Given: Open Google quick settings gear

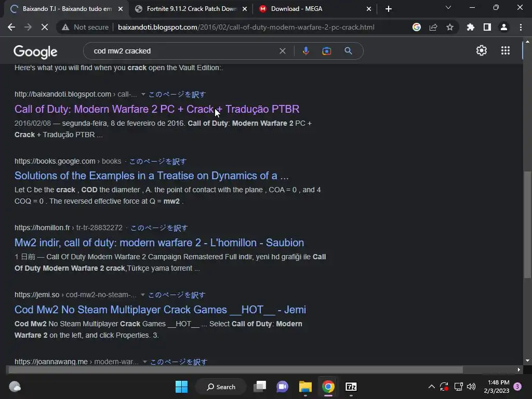Looking at the screenshot, I should (482, 50).
